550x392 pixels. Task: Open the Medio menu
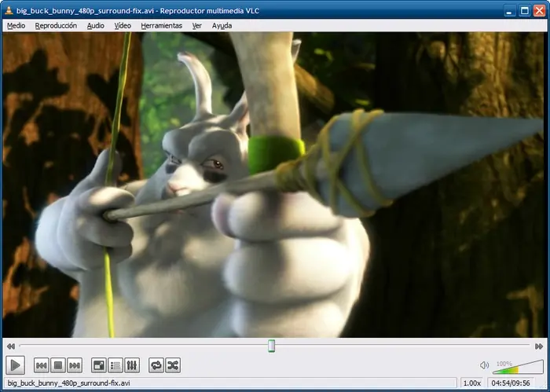click(x=16, y=26)
